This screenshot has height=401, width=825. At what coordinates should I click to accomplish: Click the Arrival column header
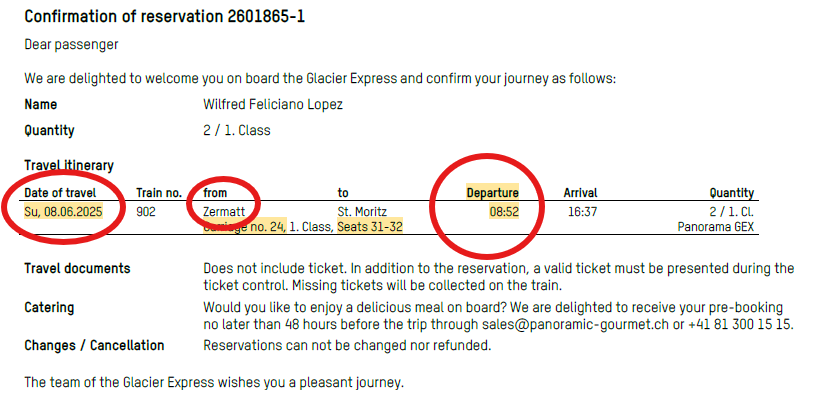pos(580,193)
